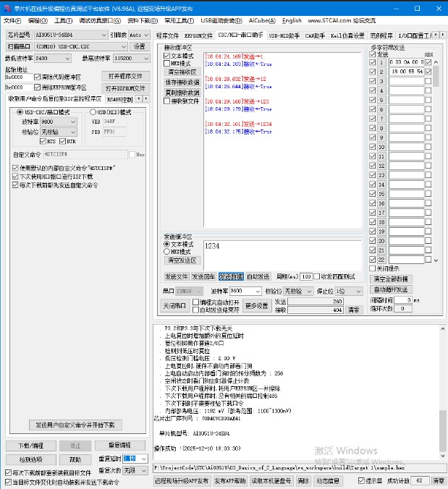Switch to the EEPROM文件 tab
This screenshot has width=448, height=489.
tap(198, 35)
